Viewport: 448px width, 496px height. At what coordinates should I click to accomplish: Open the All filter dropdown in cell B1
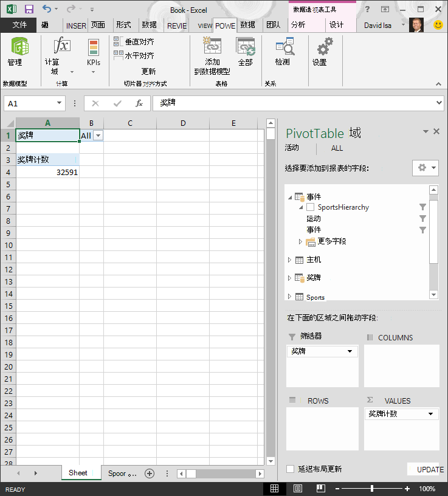[x=98, y=136]
